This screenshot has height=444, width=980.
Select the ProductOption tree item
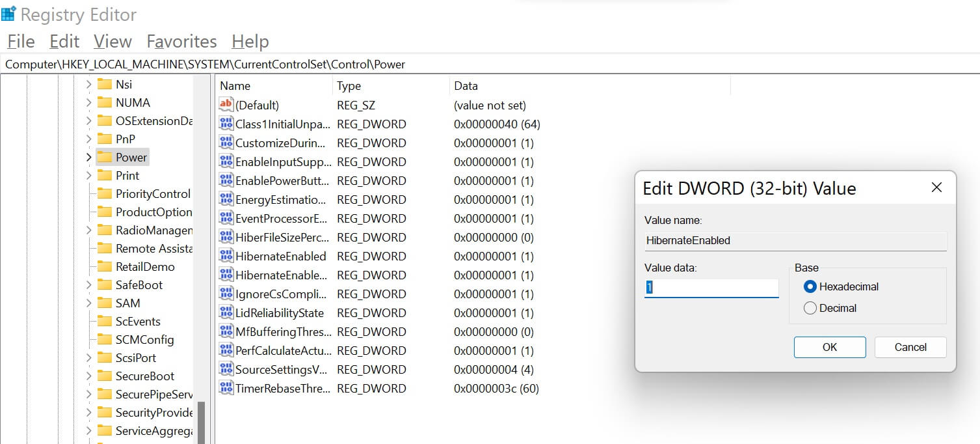pyautogui.click(x=154, y=212)
